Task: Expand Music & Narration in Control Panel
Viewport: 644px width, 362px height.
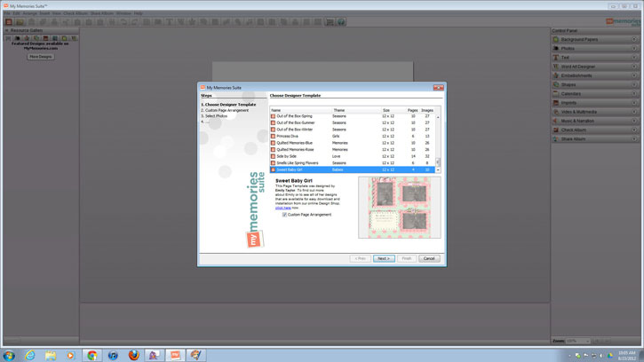Action: [x=595, y=121]
